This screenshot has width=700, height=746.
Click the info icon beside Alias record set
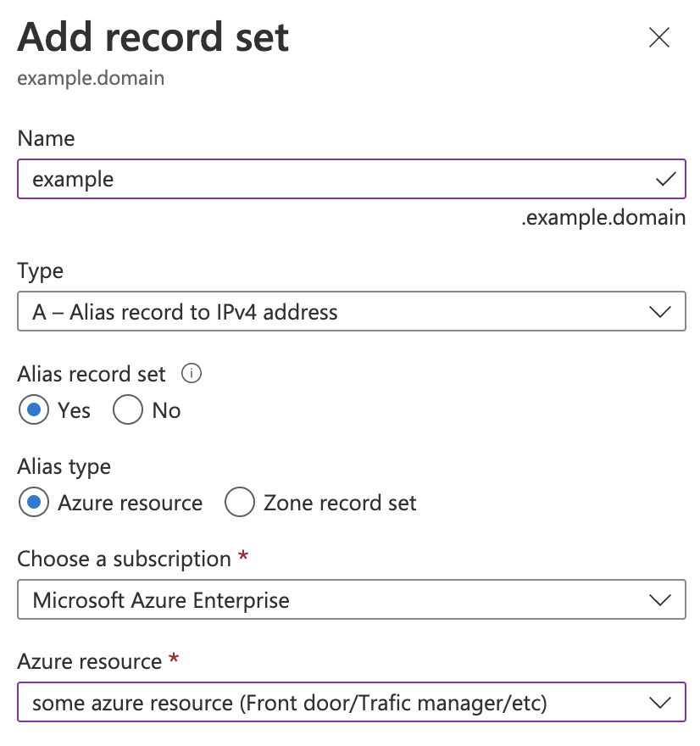pos(192,374)
